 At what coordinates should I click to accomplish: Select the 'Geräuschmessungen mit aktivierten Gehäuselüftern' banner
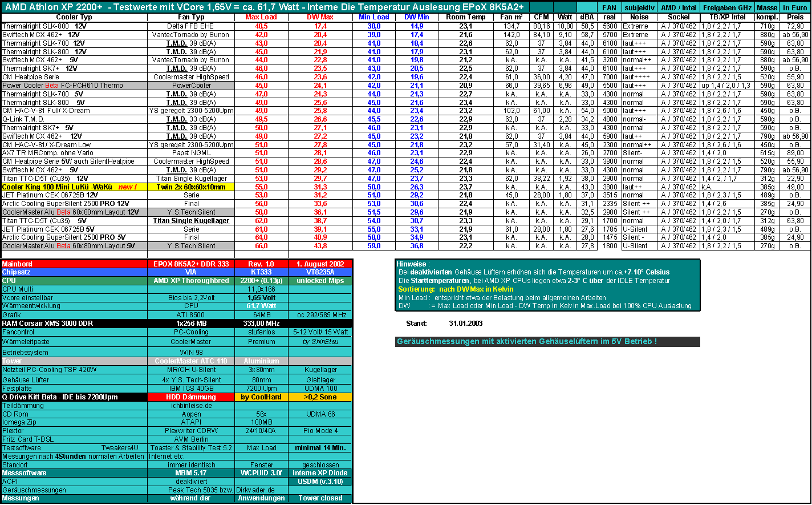tap(547, 342)
